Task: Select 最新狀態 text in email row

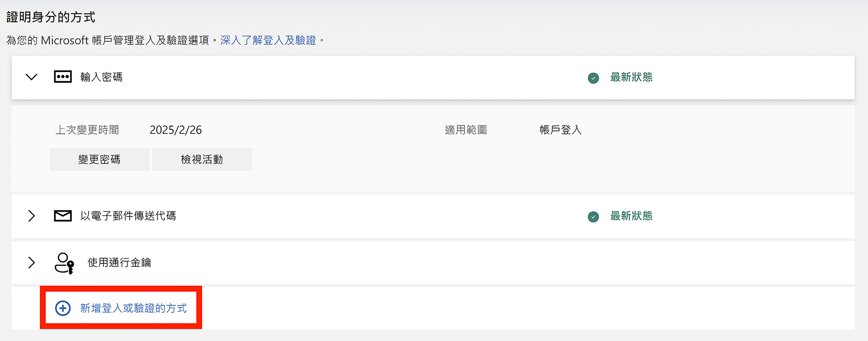Action: click(x=631, y=216)
